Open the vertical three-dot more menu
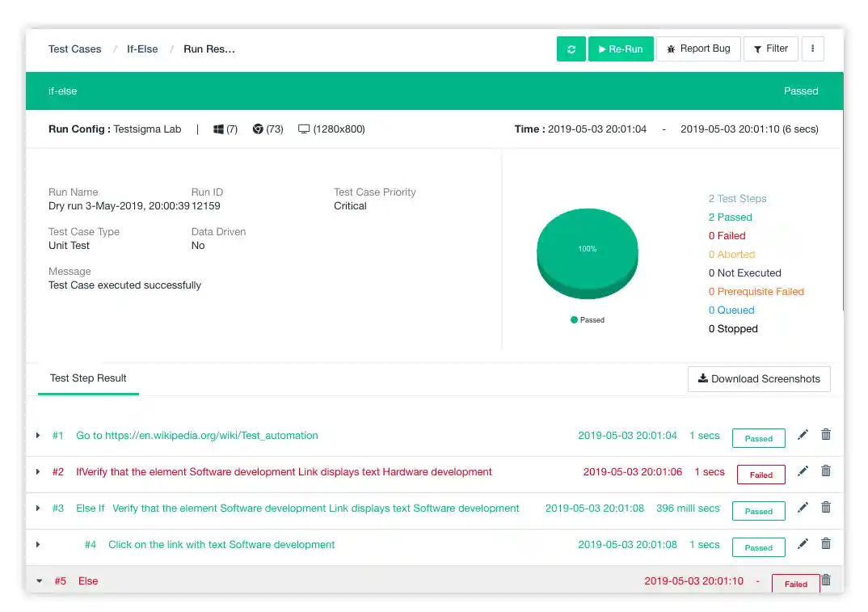 (813, 49)
